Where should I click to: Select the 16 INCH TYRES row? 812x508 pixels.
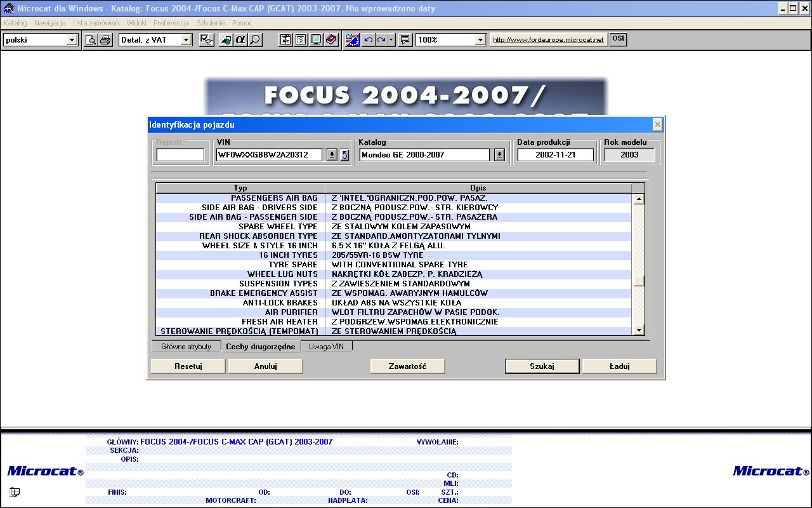(394, 255)
